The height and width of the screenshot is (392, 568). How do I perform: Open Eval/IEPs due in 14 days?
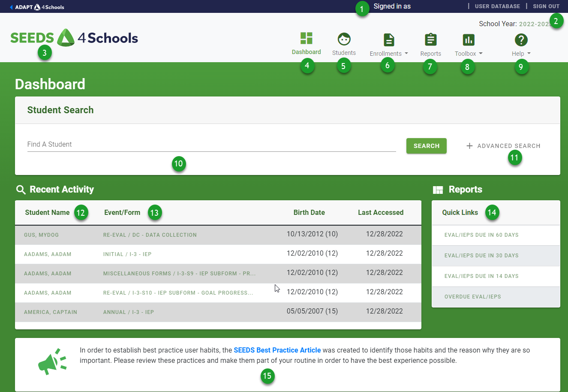pos(481,276)
